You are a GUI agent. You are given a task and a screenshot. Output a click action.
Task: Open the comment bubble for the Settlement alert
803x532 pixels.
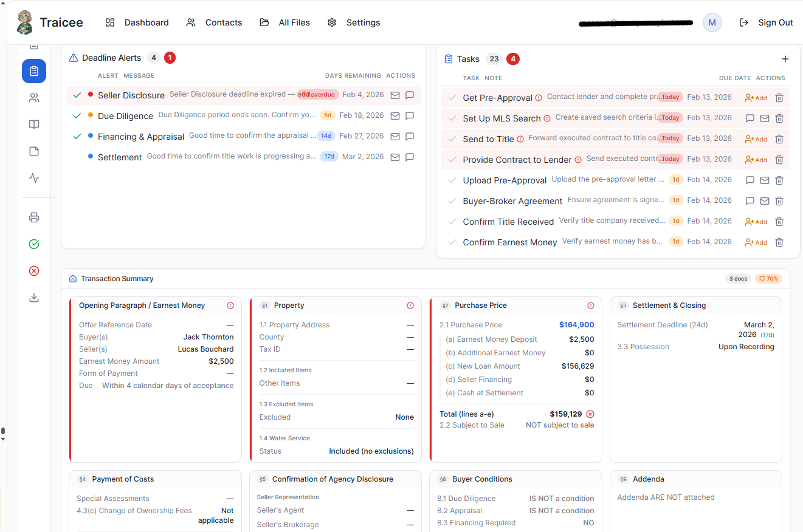pos(410,156)
